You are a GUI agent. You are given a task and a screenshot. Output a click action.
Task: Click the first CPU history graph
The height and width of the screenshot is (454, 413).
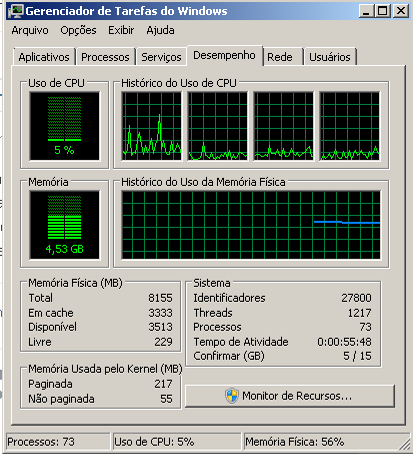[x=152, y=126]
